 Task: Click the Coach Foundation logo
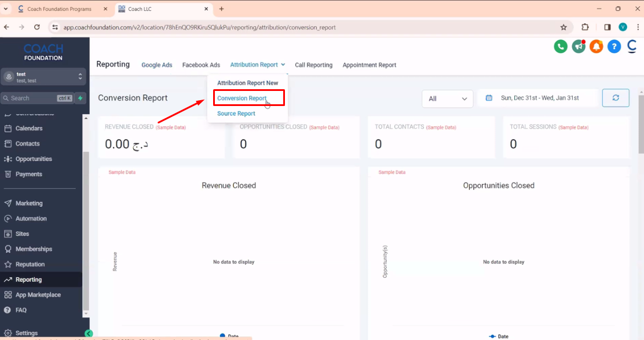click(x=43, y=52)
